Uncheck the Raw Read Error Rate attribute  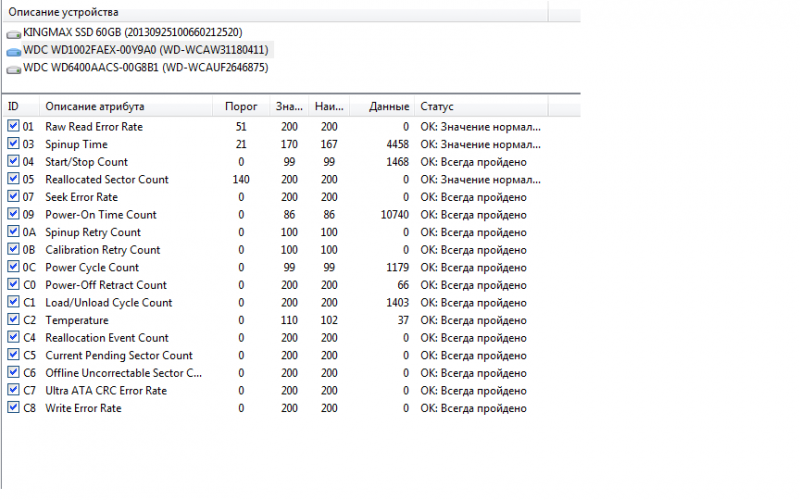13,127
